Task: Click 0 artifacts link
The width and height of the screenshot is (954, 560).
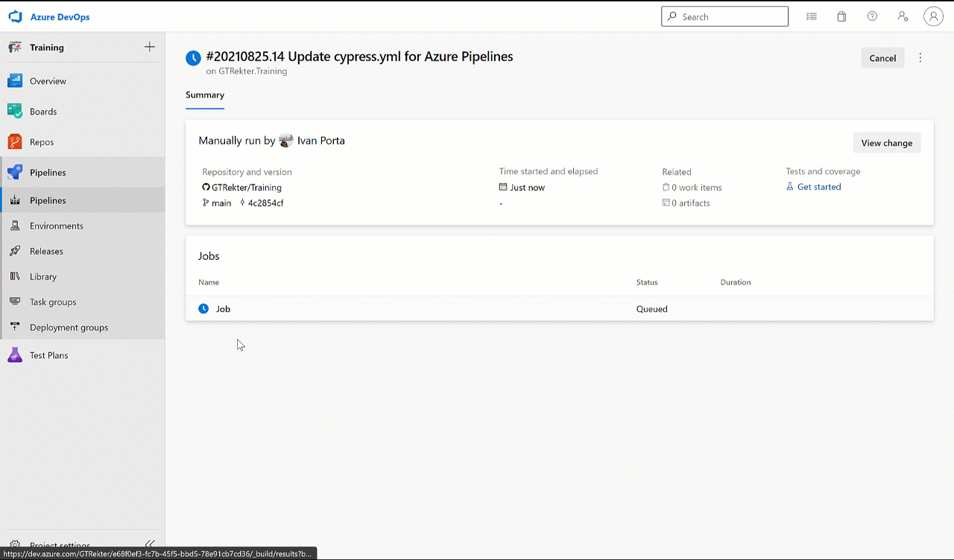Action: 691,203
